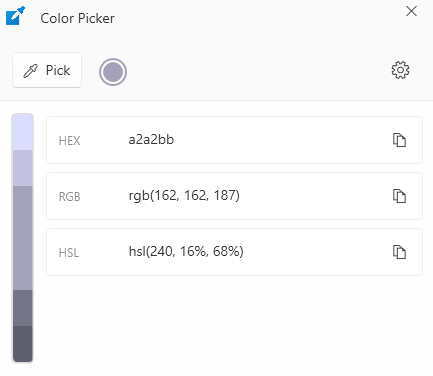The image size is (433, 376).
Task: Click the HEX format label
Action: coord(69,141)
